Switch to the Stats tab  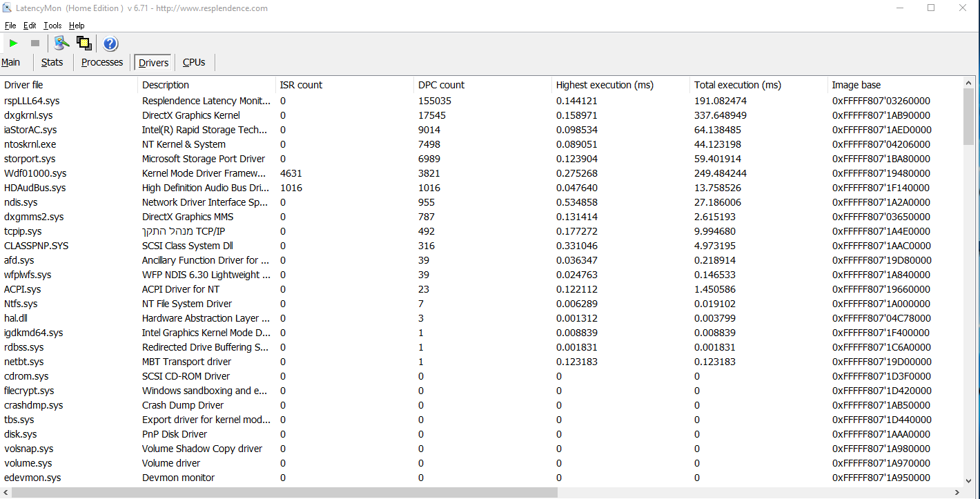[x=52, y=62]
